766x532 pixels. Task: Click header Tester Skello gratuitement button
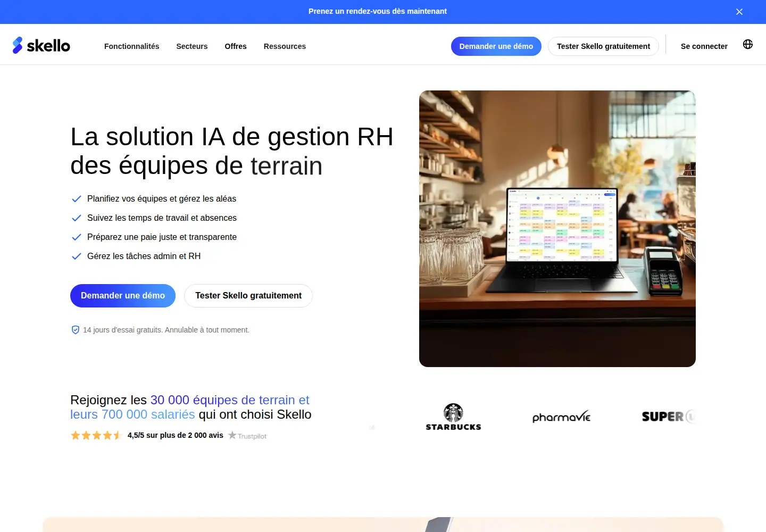coord(603,46)
